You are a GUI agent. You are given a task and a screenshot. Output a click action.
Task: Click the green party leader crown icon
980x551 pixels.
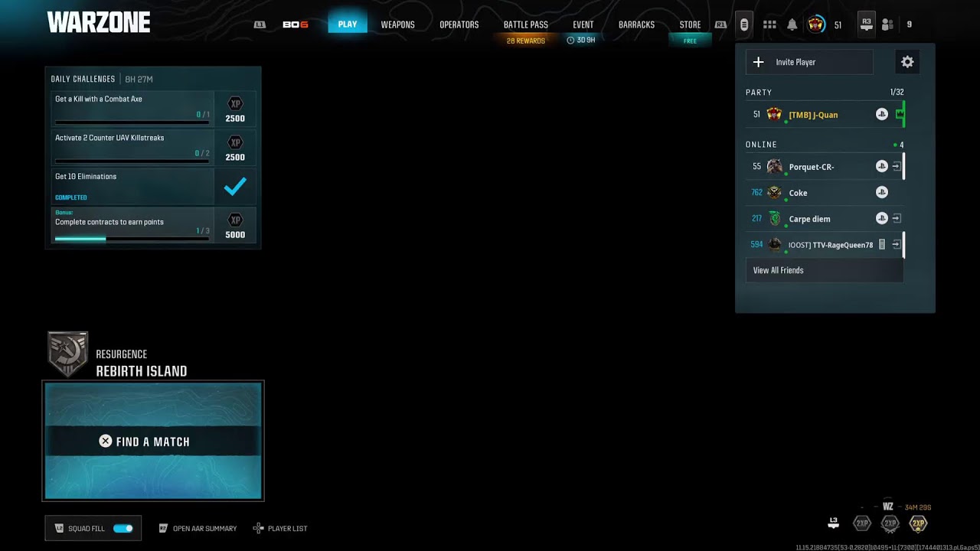899,115
